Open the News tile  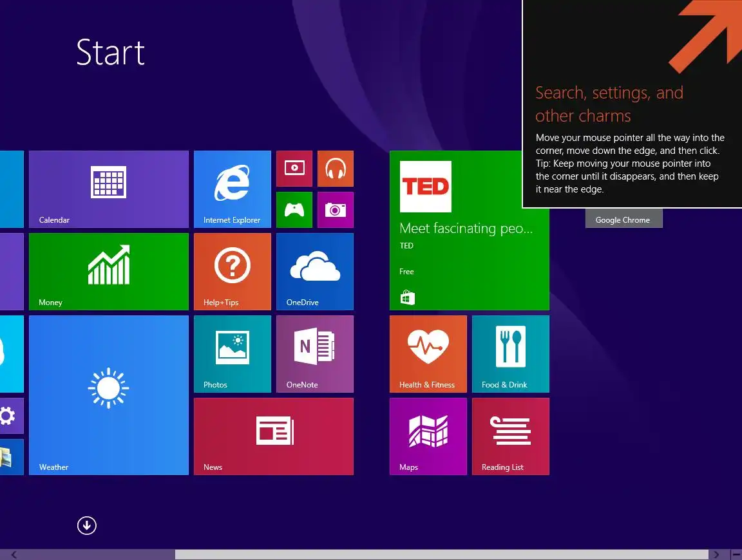click(x=274, y=436)
